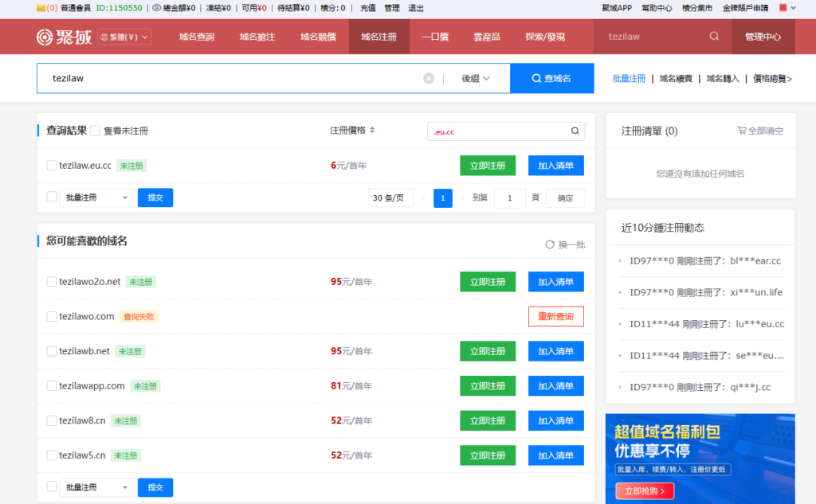This screenshot has height=504, width=816.
Task: Enable the 隻看未注冊 filter checkbox
Action: (x=96, y=131)
